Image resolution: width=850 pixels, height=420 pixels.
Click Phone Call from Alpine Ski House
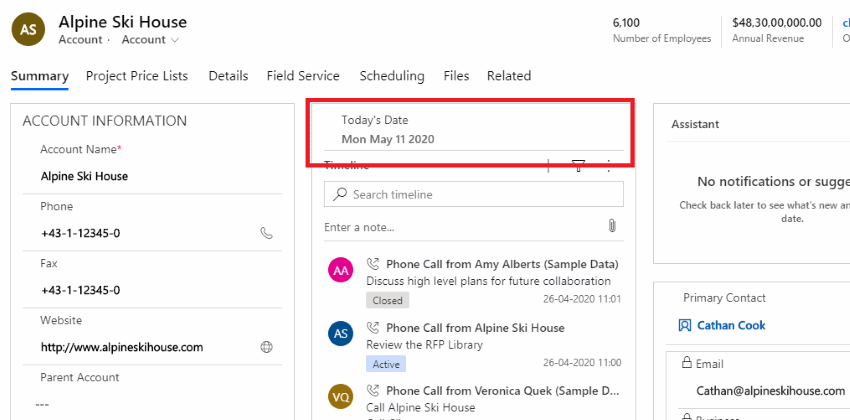click(x=475, y=328)
